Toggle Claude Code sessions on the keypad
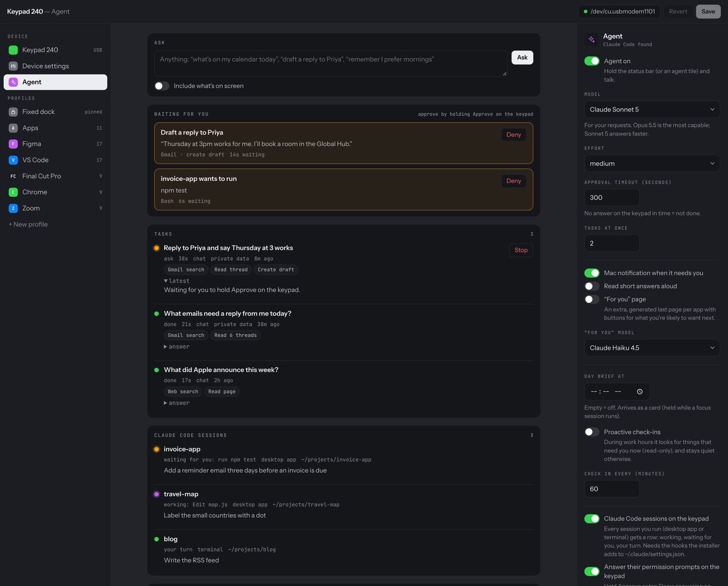The width and height of the screenshot is (728, 586). tap(591, 519)
